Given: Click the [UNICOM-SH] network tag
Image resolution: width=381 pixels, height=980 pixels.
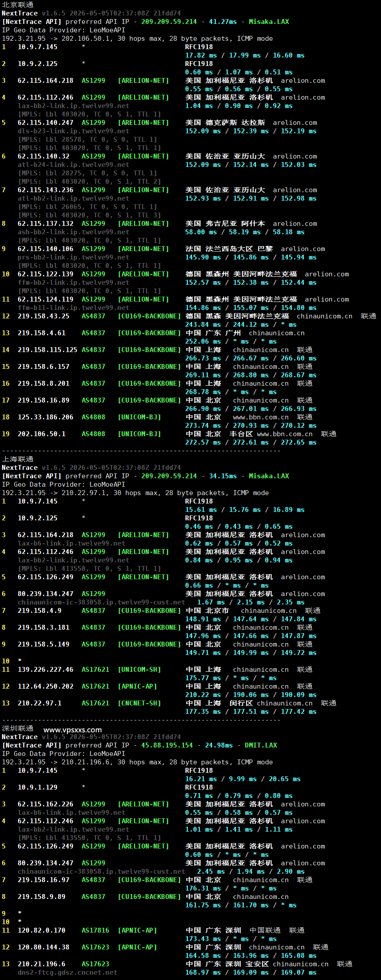Looking at the screenshot, I should pos(139,669).
